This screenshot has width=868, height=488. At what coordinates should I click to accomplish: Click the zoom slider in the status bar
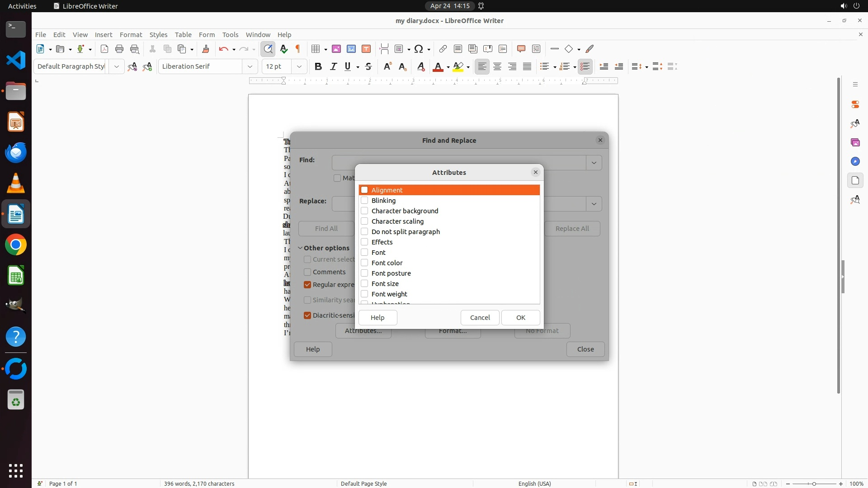click(x=814, y=483)
